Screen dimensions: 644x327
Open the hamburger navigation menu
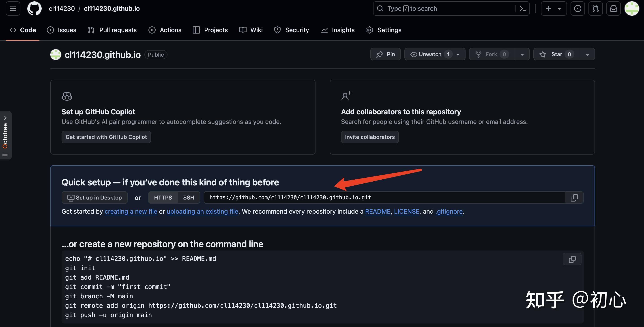pyautogui.click(x=13, y=8)
